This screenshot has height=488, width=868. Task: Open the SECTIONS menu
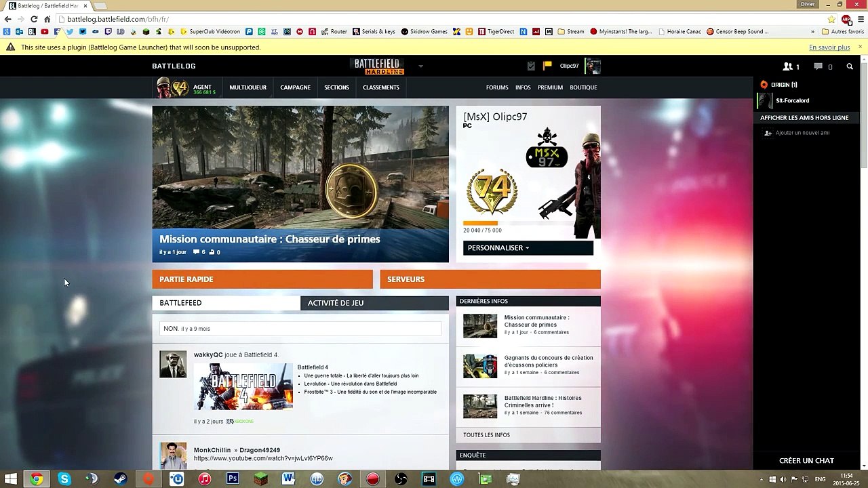tap(336, 87)
